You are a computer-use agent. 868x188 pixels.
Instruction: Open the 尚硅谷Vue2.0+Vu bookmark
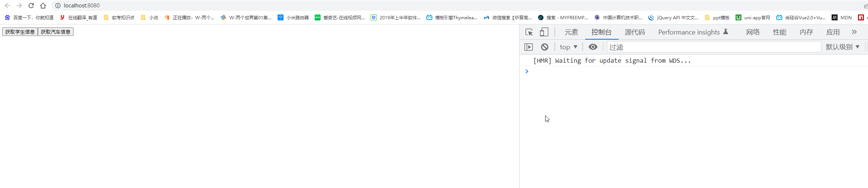click(801, 17)
